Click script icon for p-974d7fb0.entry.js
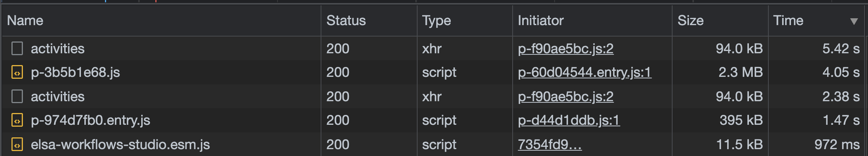Viewport: 868px width, 156px height. tap(17, 120)
